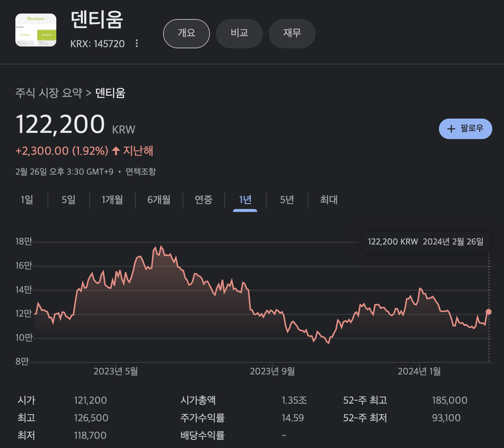Click the 배당수익률 label
Screen dimensions: 504x448
click(x=203, y=436)
